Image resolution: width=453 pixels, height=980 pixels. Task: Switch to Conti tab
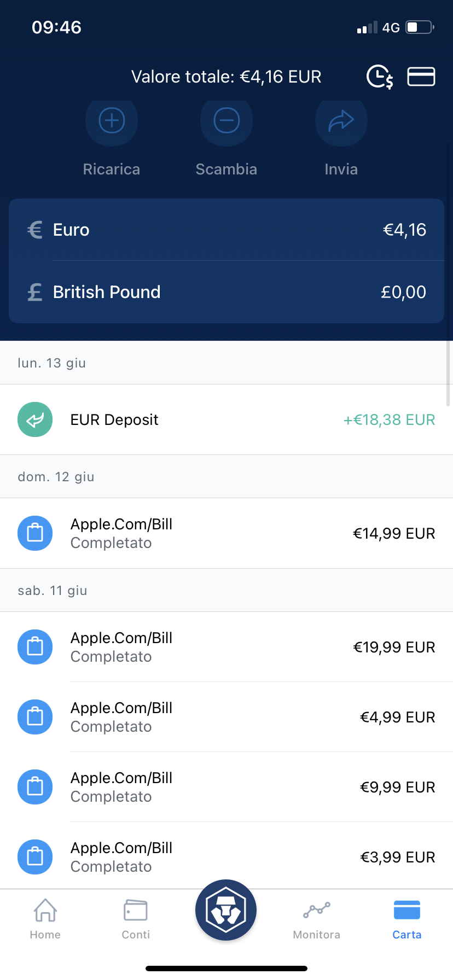pyautogui.click(x=136, y=919)
